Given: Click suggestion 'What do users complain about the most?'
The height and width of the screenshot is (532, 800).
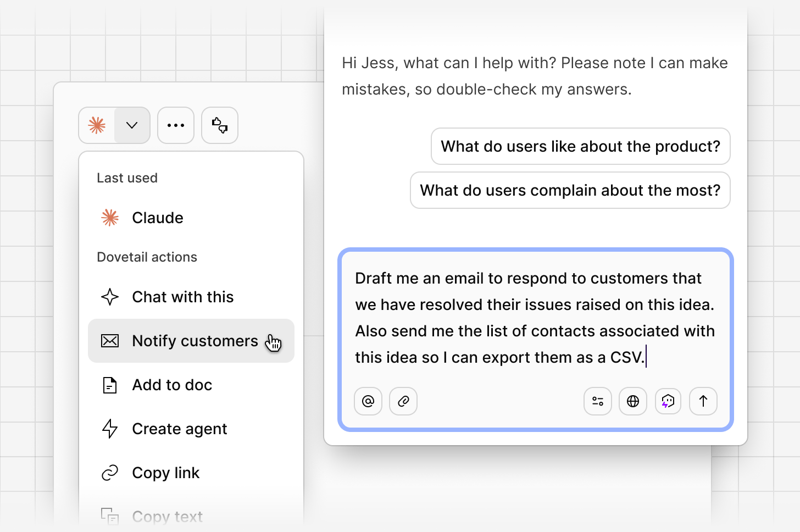Looking at the screenshot, I should point(570,190).
